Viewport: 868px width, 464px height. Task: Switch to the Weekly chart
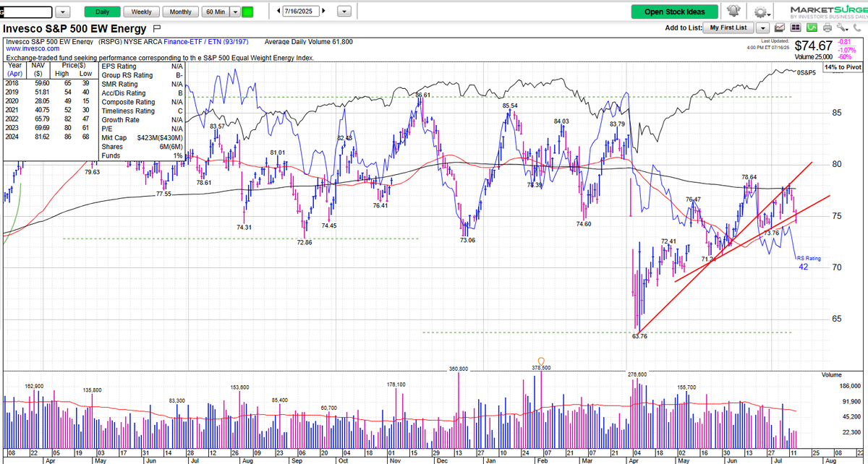coord(141,12)
